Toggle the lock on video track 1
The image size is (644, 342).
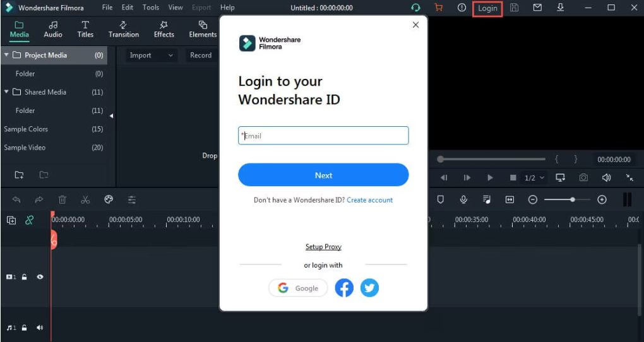pos(25,276)
